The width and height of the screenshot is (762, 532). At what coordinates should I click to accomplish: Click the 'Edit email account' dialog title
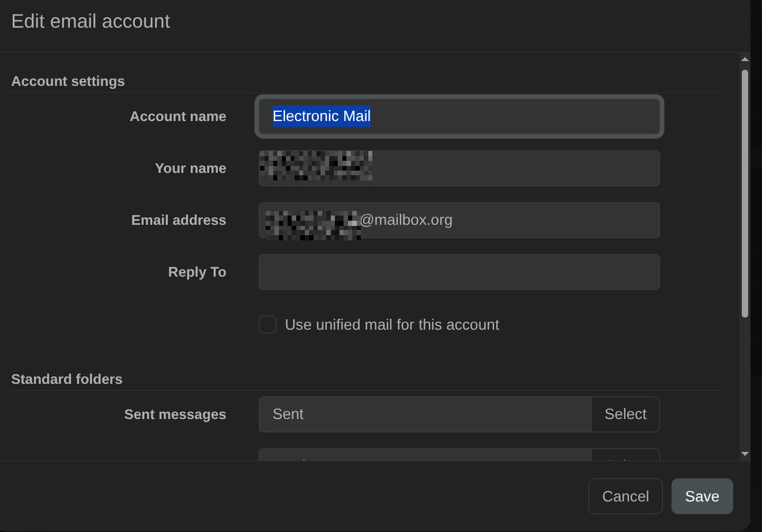[x=90, y=21]
